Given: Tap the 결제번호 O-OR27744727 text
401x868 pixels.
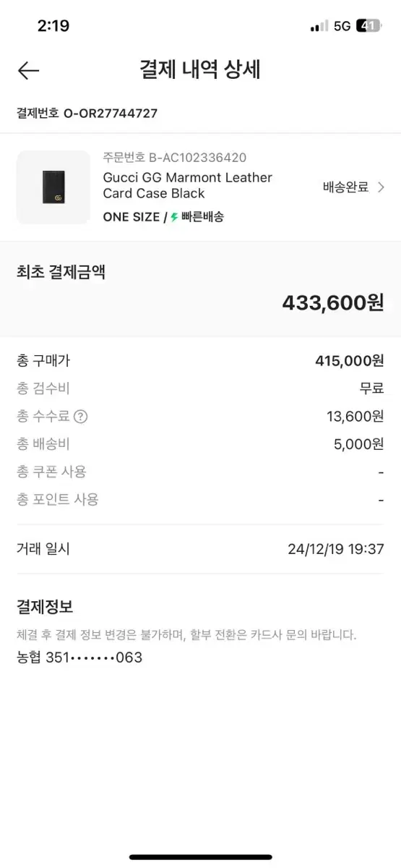Looking at the screenshot, I should [87, 114].
